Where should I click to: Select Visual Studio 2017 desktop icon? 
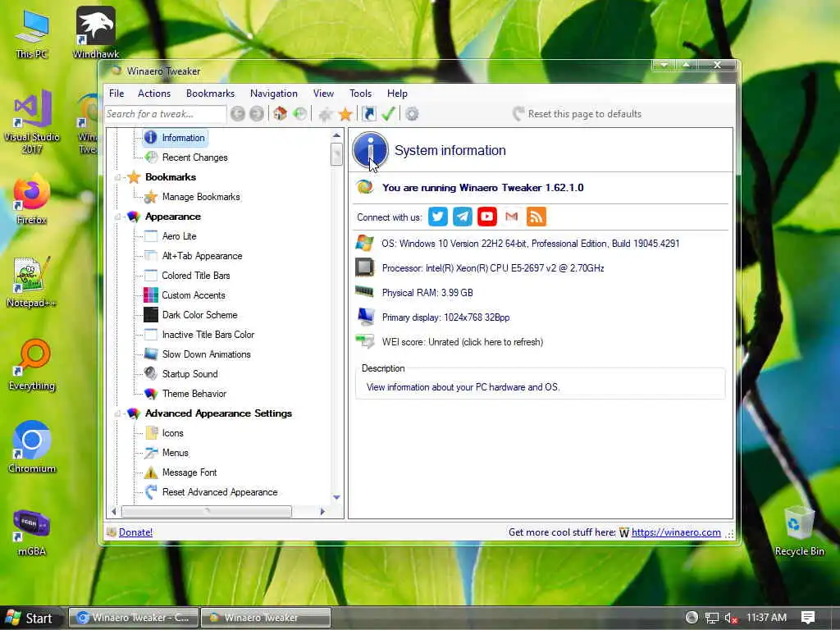click(x=32, y=121)
